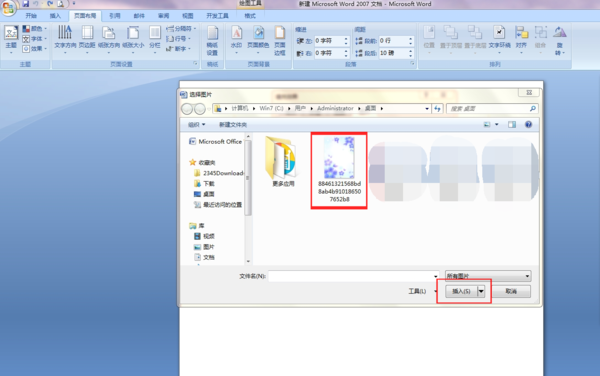Screen dimensions: 600x376
Task: Click New Folder (新建文件夹) button
Action: [x=233, y=125]
